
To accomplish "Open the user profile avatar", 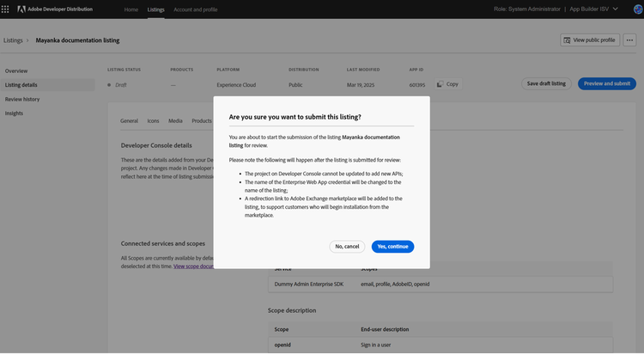I will (639, 9).
